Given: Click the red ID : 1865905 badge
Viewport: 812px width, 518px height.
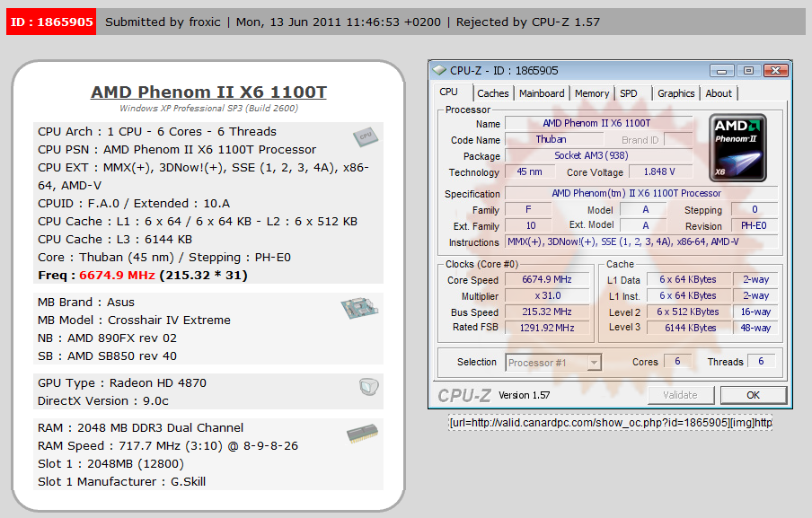Looking at the screenshot, I should pyautogui.click(x=51, y=22).
